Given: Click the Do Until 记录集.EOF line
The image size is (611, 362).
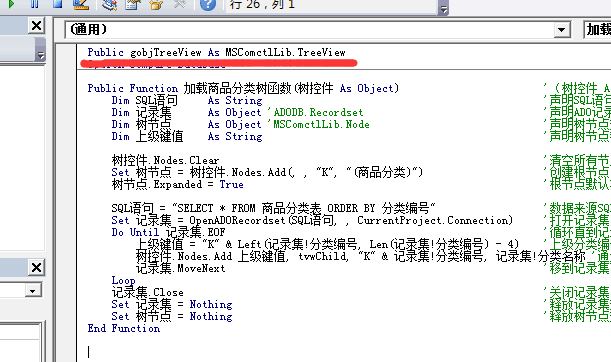Looking at the screenshot, I should click(x=168, y=233).
